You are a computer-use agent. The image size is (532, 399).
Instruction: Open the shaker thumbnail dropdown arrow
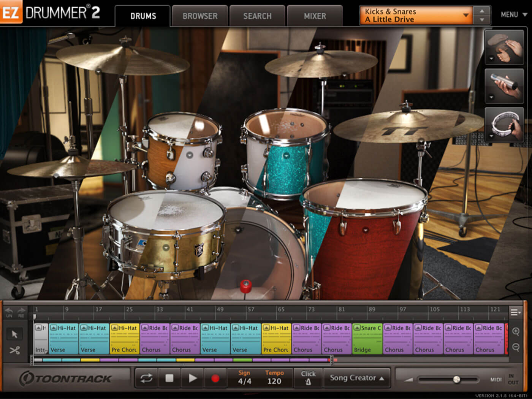tap(491, 97)
